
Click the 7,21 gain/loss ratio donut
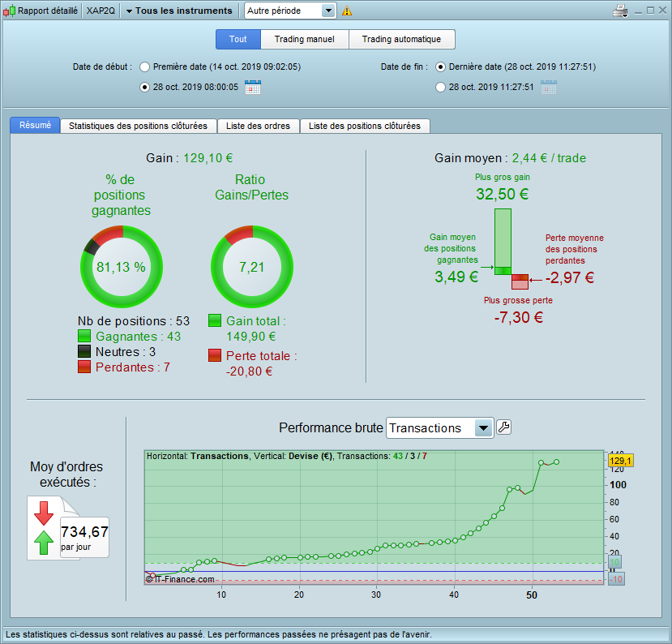[252, 267]
